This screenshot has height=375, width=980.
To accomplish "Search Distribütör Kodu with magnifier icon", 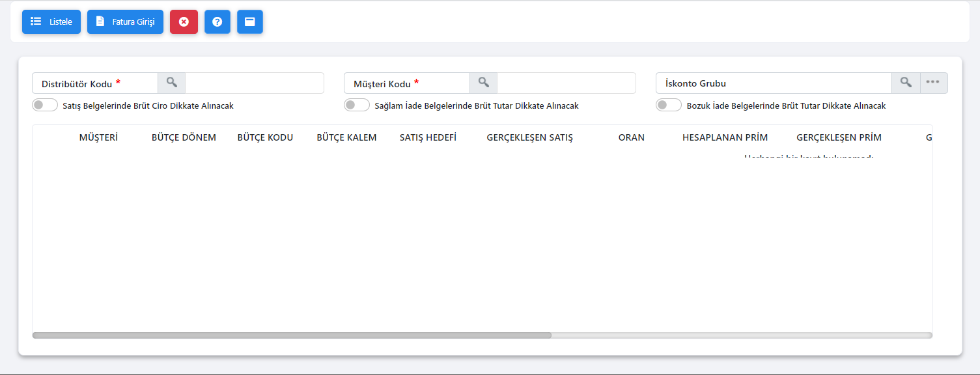I will [171, 83].
